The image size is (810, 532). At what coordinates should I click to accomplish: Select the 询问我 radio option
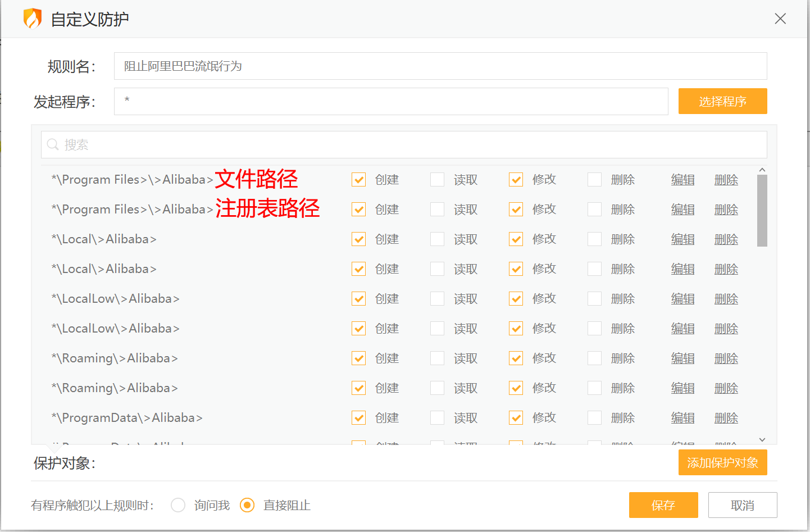[x=178, y=505]
